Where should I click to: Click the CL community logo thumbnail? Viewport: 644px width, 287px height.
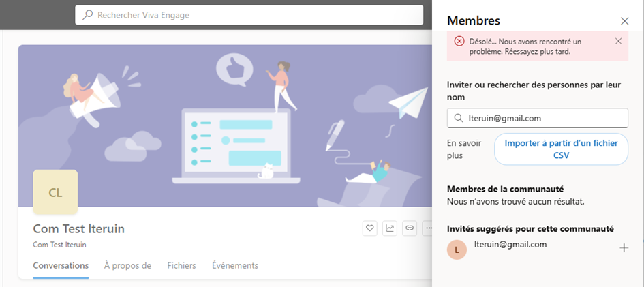[55, 192]
